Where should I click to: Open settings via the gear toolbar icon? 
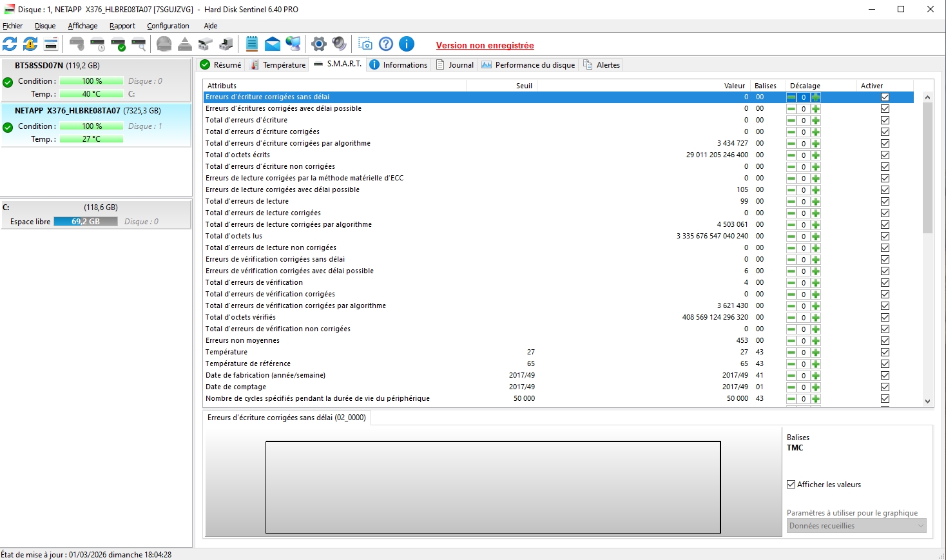(318, 44)
